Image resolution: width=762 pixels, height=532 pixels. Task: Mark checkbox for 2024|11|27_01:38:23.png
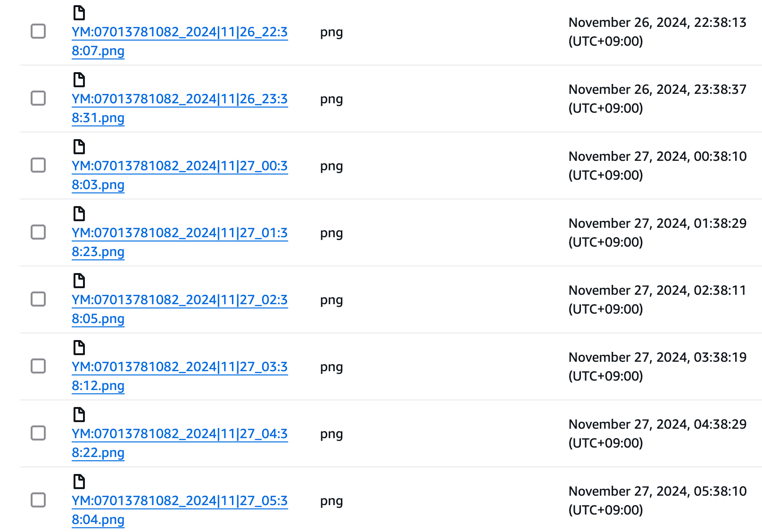(x=38, y=232)
